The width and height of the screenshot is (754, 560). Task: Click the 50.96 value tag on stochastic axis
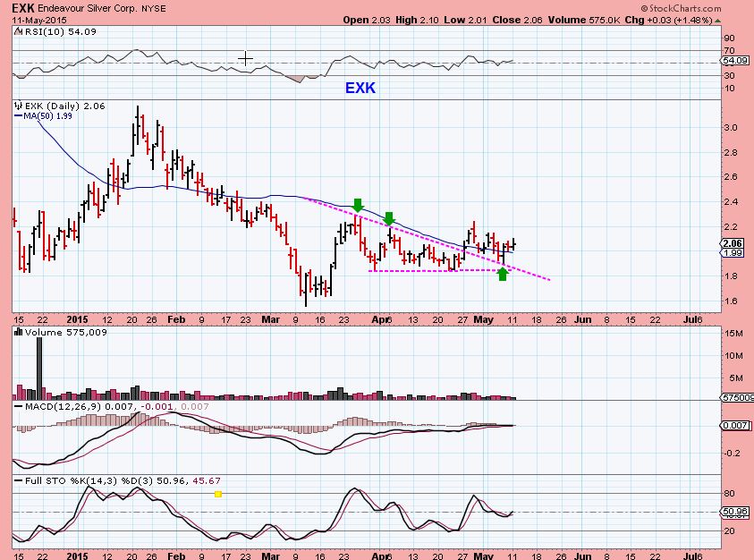click(x=734, y=512)
